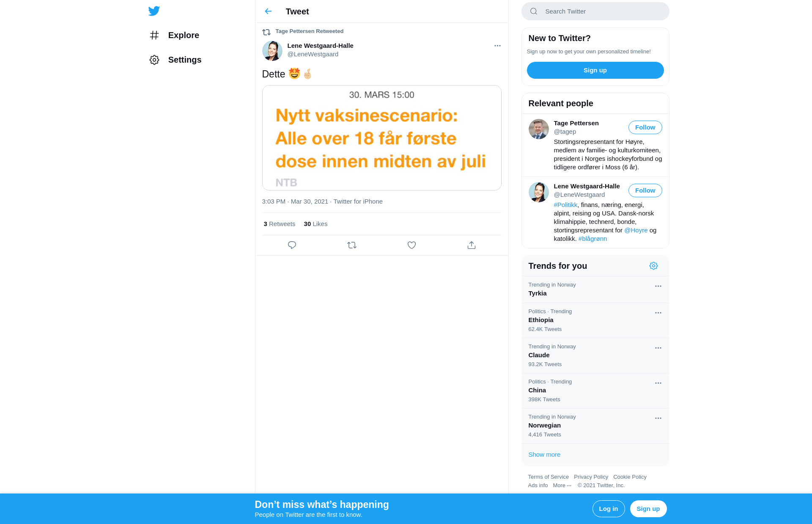
Task: Go back using the arrow icon
Action: click(x=268, y=11)
